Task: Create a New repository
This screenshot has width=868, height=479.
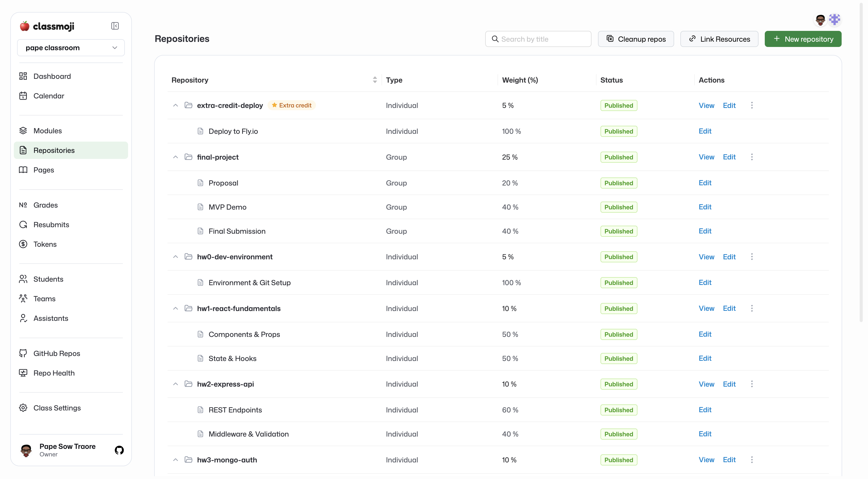Action: click(803, 39)
